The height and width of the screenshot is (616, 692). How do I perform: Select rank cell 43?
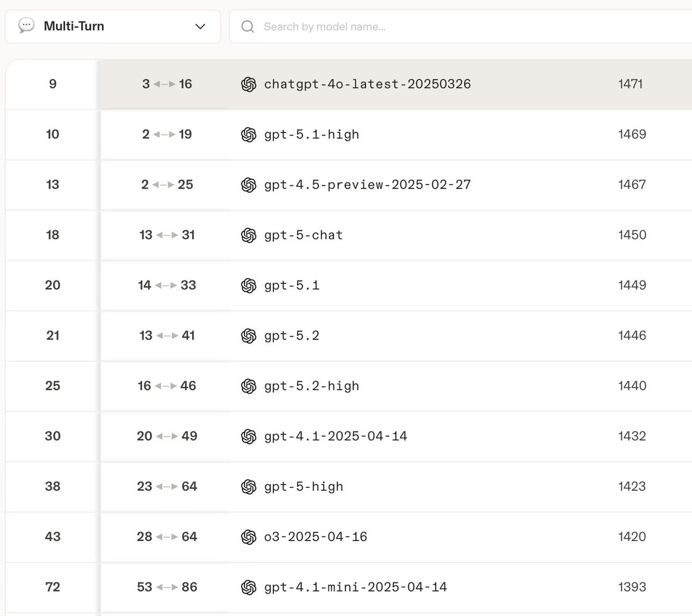click(52, 536)
